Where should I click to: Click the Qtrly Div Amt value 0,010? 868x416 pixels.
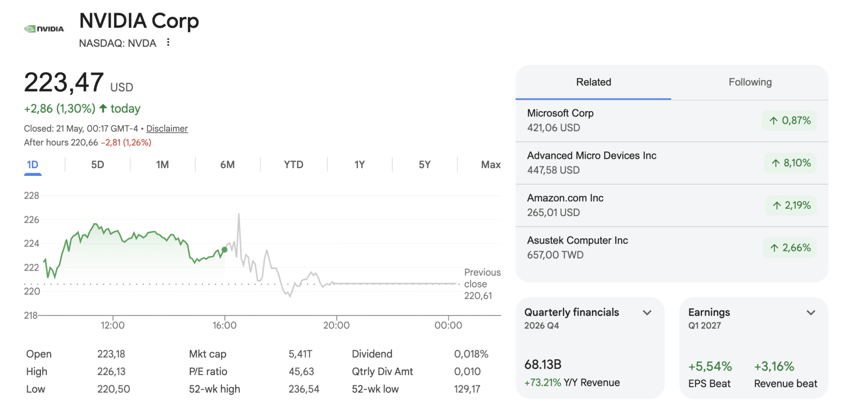coord(467,371)
